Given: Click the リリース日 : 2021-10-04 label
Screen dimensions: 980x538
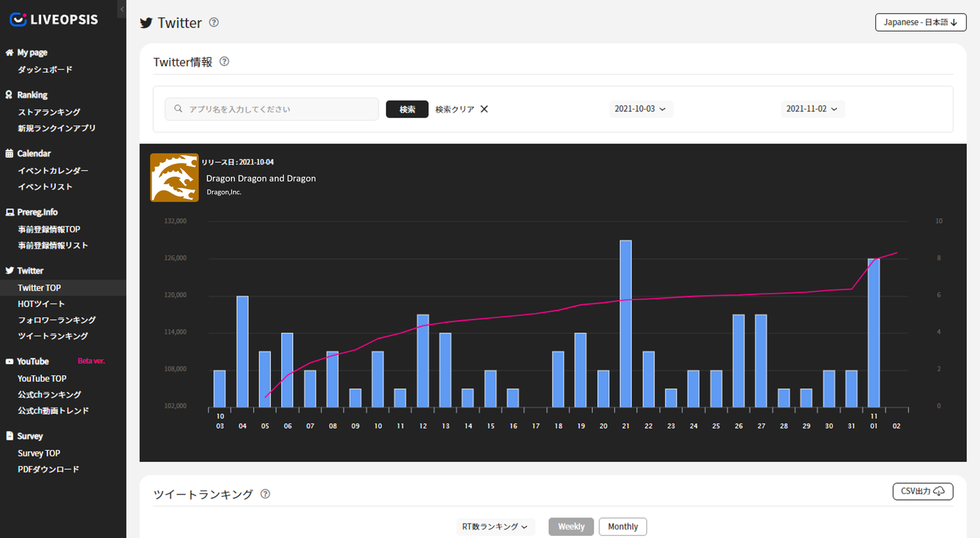Looking at the screenshot, I should 238,162.
